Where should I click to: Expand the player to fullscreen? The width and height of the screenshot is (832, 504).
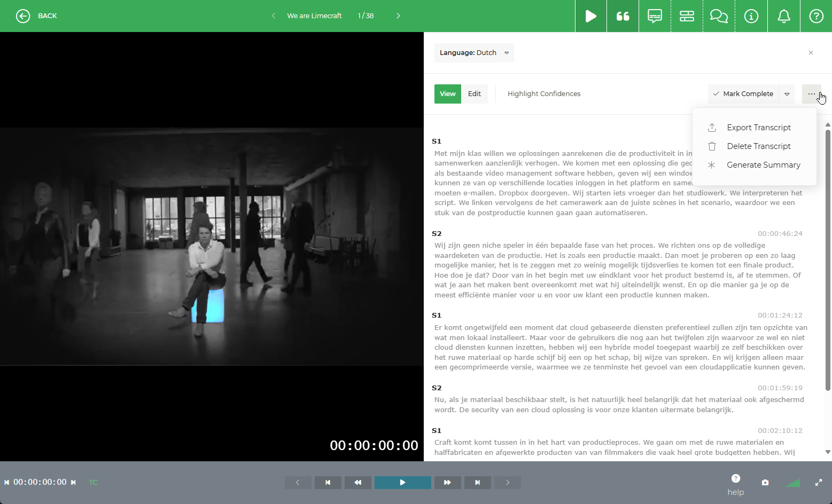coord(819,482)
